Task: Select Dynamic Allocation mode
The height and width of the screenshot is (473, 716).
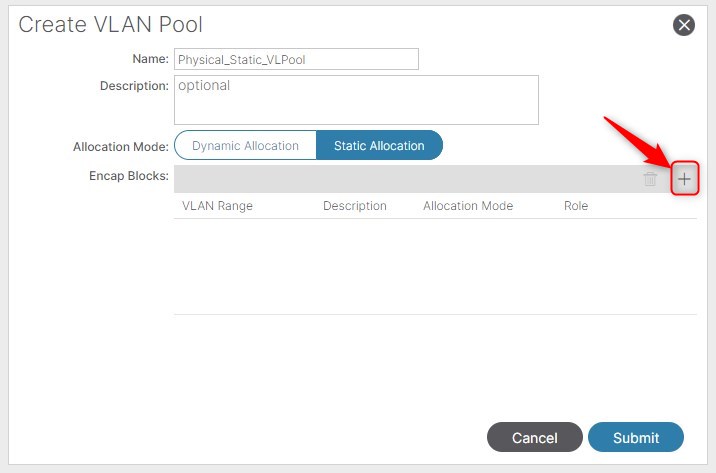Action: pos(245,145)
